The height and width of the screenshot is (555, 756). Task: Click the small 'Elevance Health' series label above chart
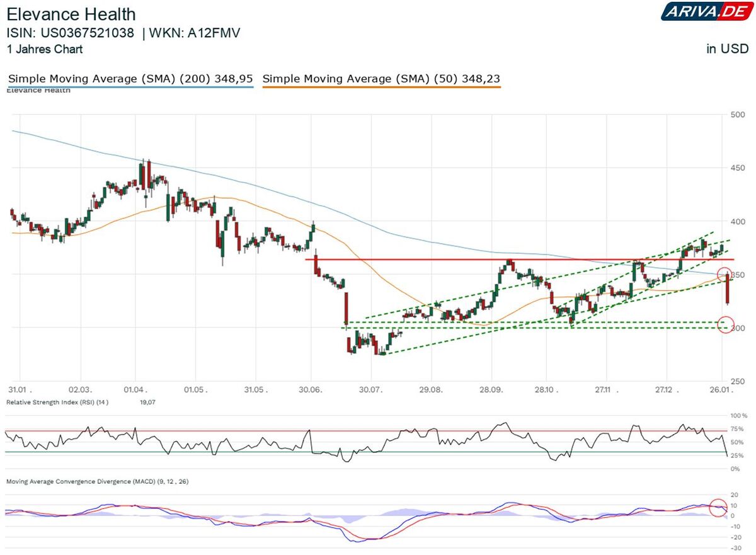pyautogui.click(x=38, y=91)
